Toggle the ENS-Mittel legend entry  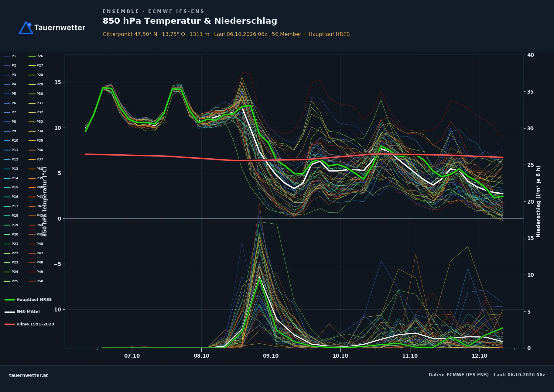pos(22,312)
